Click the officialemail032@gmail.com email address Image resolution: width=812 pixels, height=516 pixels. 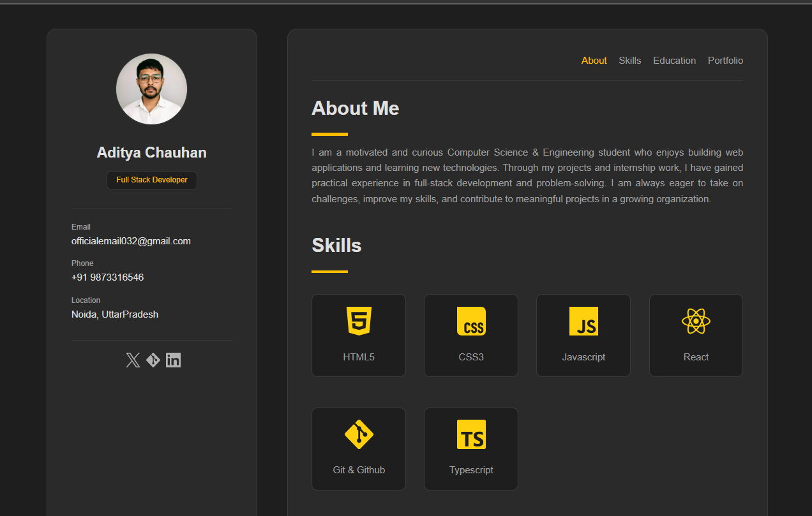131,241
